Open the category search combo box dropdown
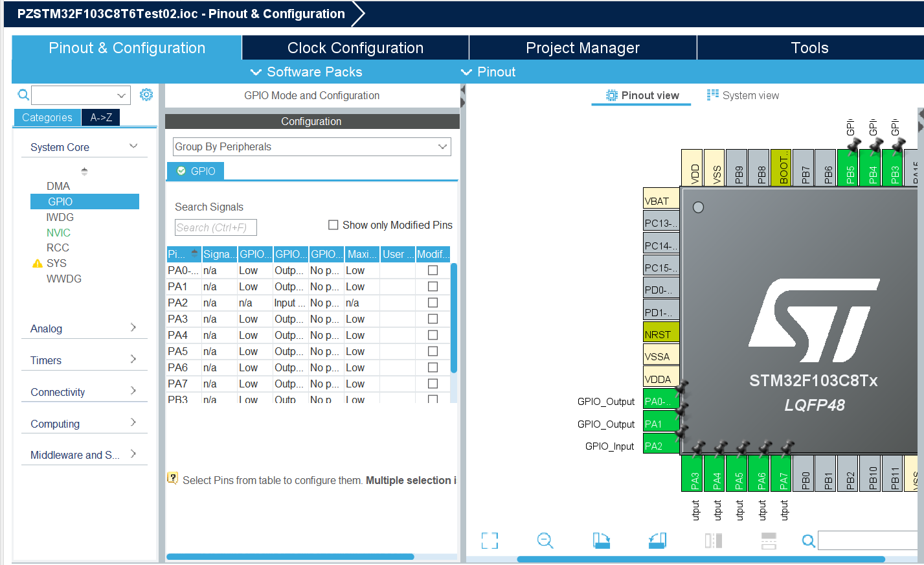The image size is (924, 565). pyautogui.click(x=121, y=95)
